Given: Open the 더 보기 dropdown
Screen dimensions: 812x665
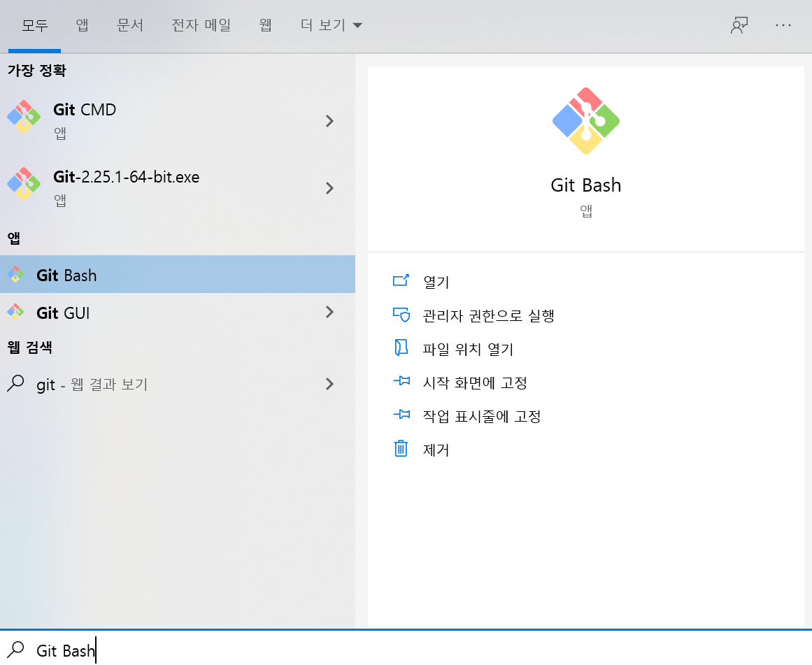Looking at the screenshot, I should (332, 25).
